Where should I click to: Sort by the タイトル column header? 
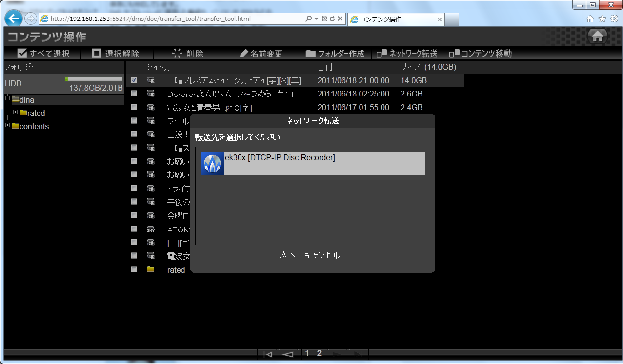pos(159,67)
